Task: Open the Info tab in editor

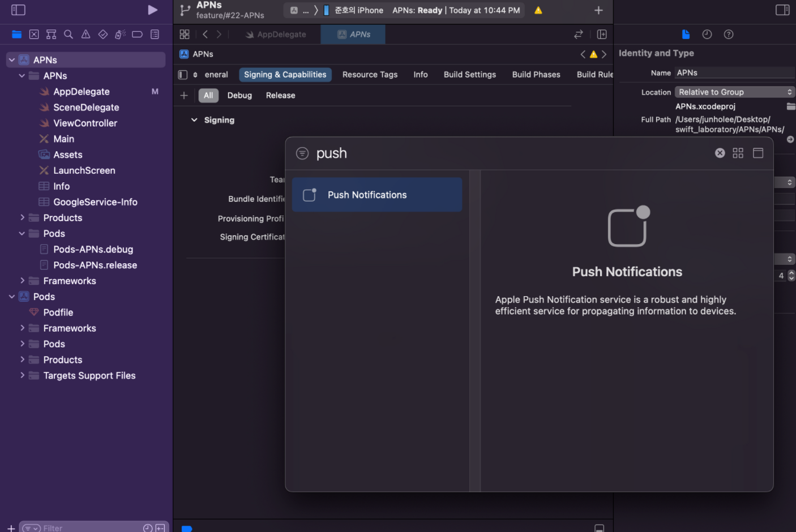Action: coord(421,75)
